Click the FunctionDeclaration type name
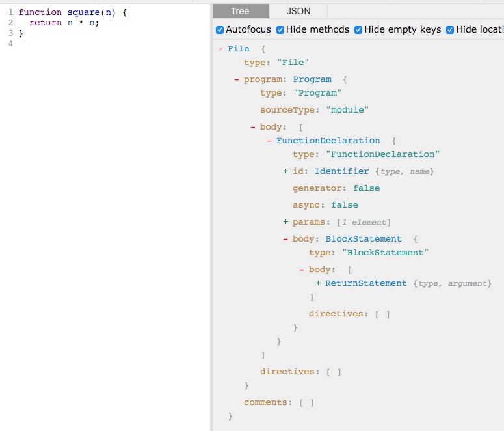This screenshot has width=504, height=431. click(x=328, y=141)
